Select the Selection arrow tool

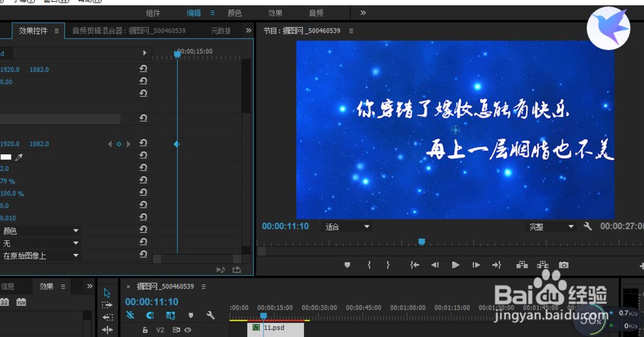(x=107, y=293)
